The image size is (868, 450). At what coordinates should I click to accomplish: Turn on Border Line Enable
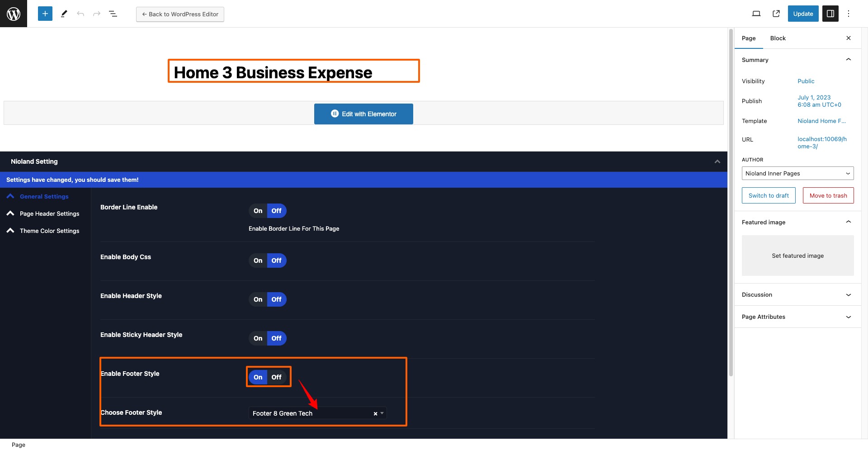point(258,211)
